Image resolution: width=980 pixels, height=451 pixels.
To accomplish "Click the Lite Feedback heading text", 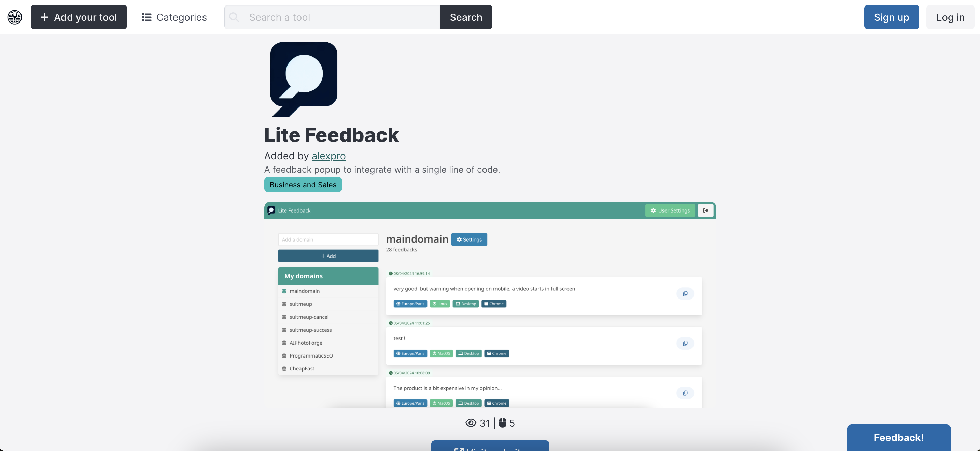I will click(x=331, y=135).
